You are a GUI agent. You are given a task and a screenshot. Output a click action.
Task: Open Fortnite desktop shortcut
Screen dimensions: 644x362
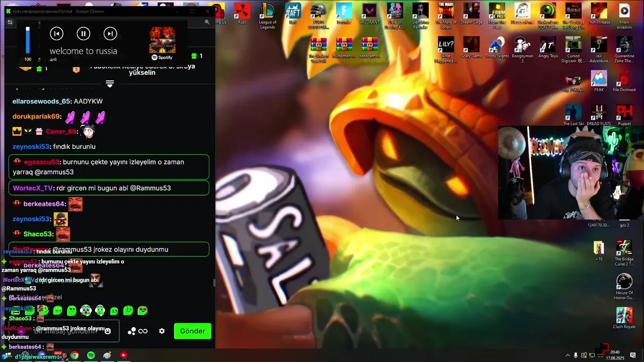(x=344, y=14)
